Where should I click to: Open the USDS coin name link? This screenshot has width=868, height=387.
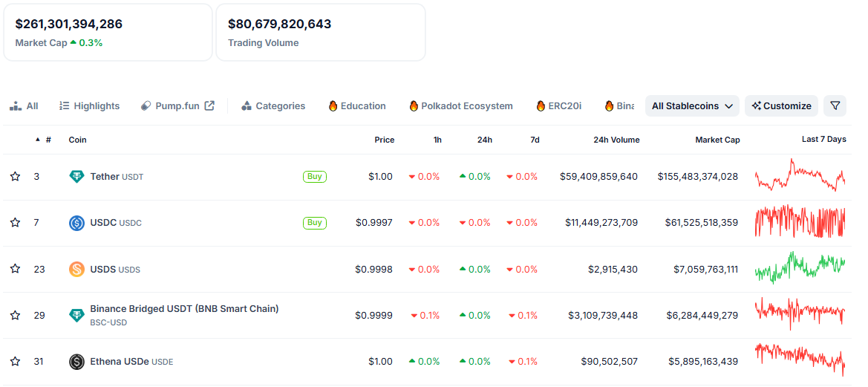click(115, 269)
